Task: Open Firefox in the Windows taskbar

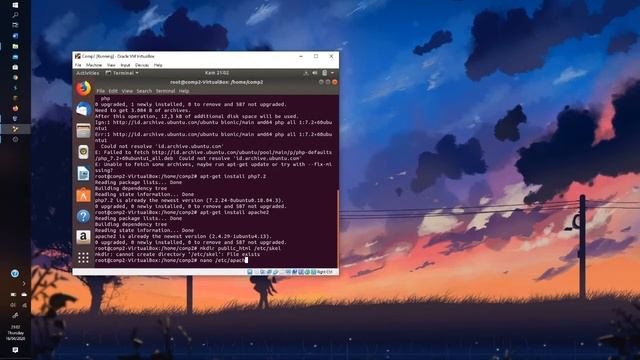Action: click(x=15, y=108)
